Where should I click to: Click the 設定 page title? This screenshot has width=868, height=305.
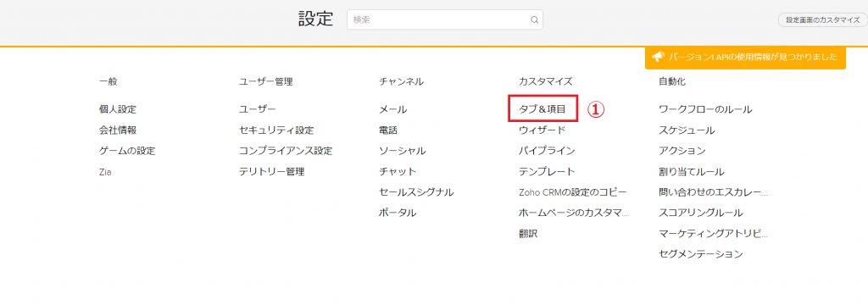(x=315, y=19)
